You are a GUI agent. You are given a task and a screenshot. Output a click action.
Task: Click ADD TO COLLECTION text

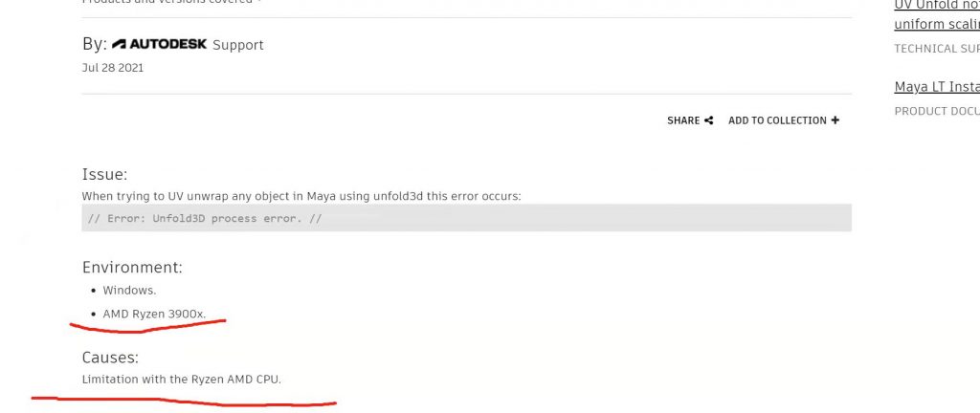(x=777, y=120)
